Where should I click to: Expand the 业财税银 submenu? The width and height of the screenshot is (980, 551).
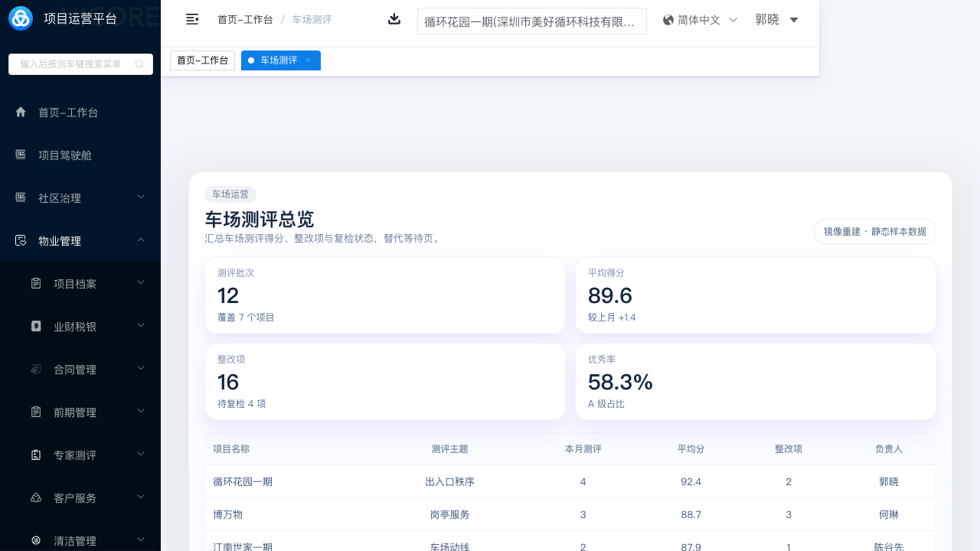[x=141, y=326]
